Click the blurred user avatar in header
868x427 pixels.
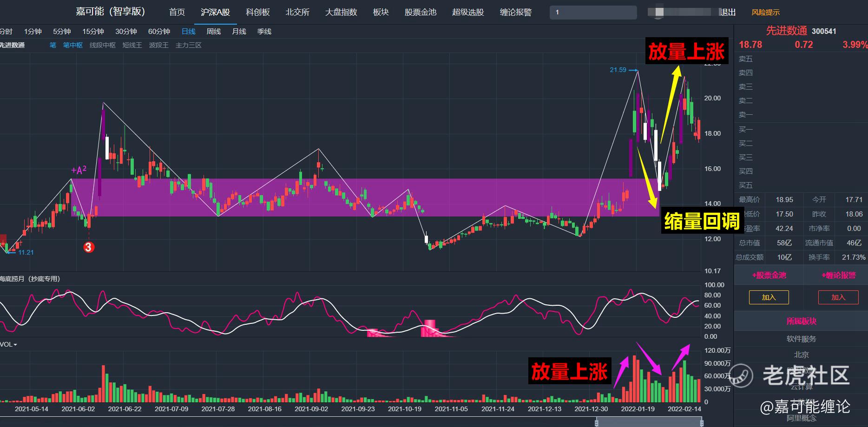659,13
